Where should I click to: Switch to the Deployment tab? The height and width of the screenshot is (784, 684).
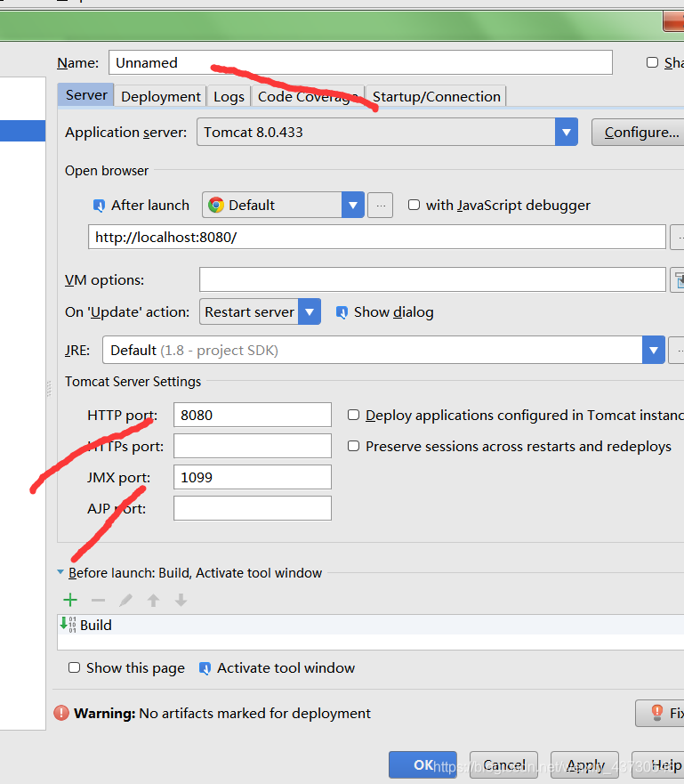point(160,96)
